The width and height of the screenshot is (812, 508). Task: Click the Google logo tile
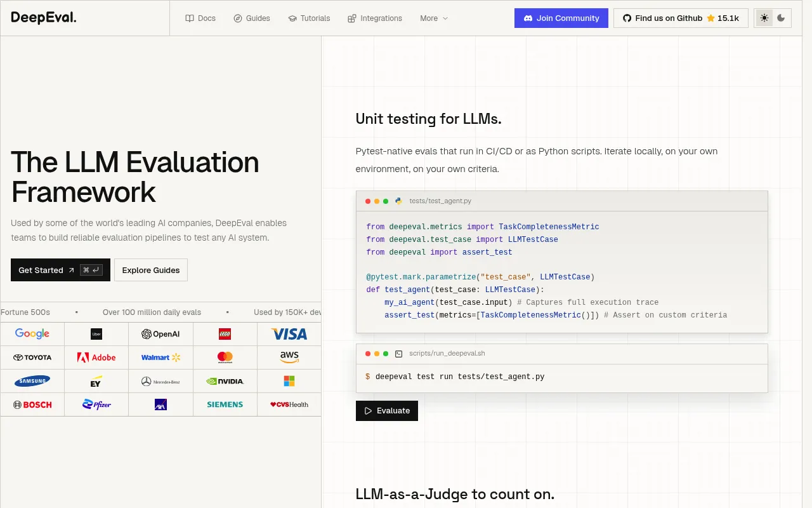tap(32, 334)
